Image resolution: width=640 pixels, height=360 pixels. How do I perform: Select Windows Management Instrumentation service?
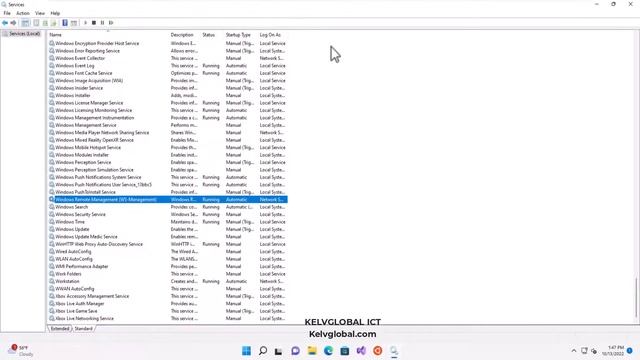click(168, 118)
